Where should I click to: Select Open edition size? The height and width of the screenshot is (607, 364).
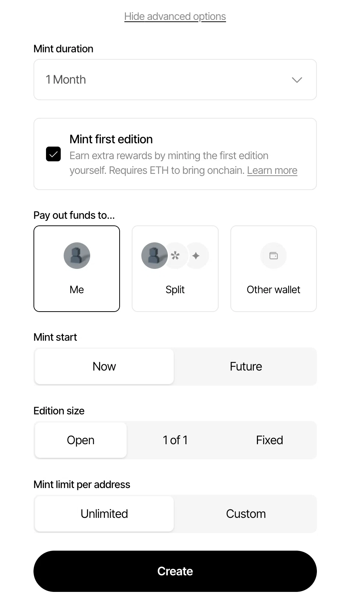point(81,440)
